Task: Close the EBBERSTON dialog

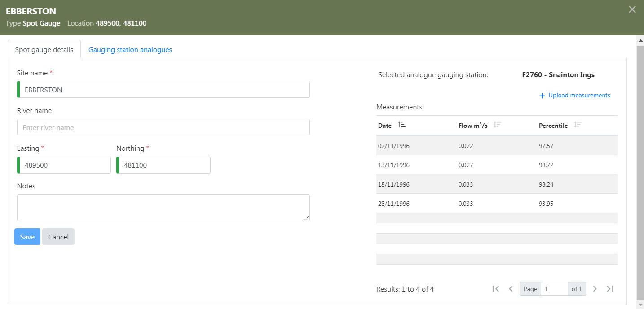Action: pos(632,9)
